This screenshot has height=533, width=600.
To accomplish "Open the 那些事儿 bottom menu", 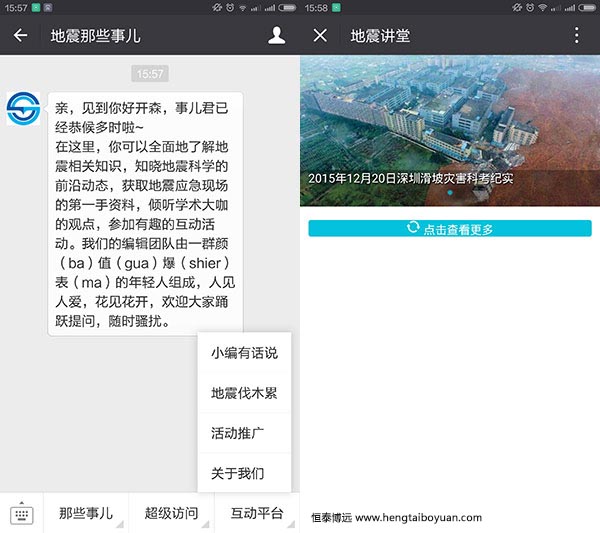I will click(x=86, y=513).
